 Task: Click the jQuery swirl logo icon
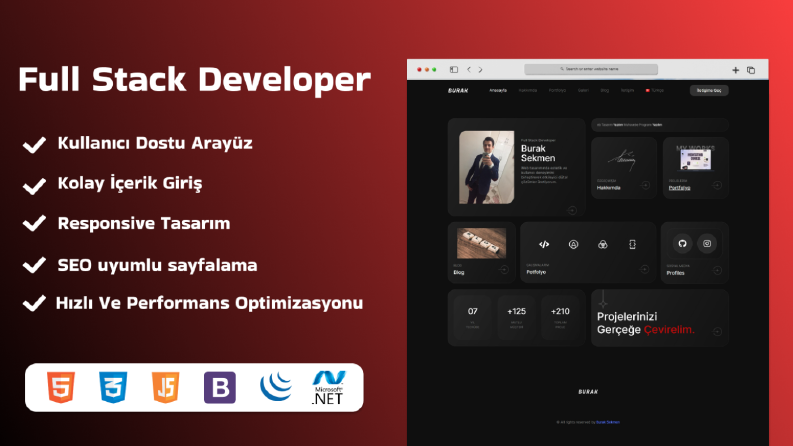[276, 387]
